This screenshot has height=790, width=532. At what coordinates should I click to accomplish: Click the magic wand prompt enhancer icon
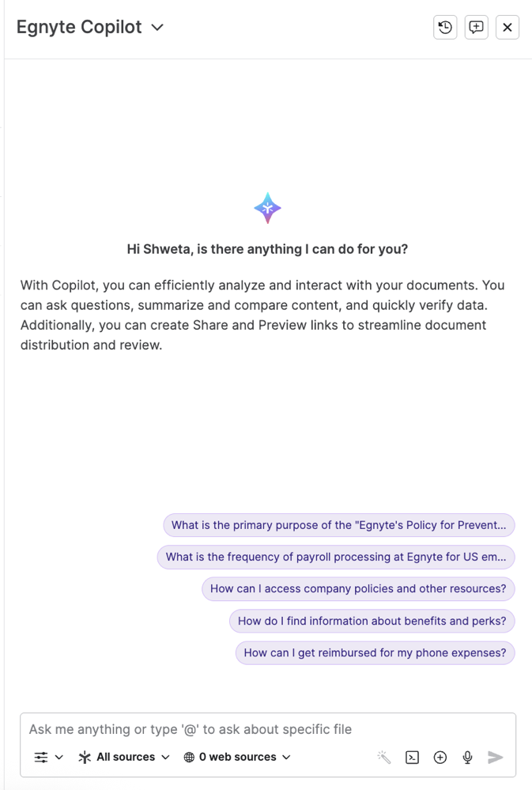pyautogui.click(x=384, y=758)
